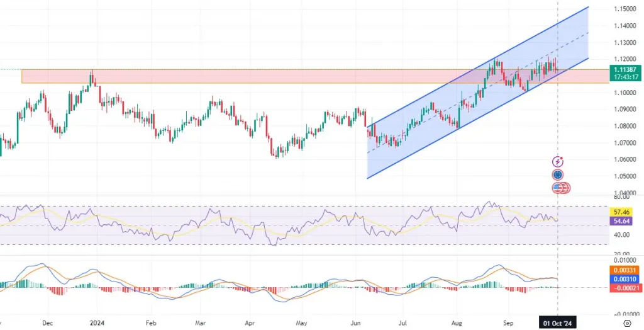This screenshot has width=644, height=330.
Task: Click the Jul label on time axis
Action: 403,322
